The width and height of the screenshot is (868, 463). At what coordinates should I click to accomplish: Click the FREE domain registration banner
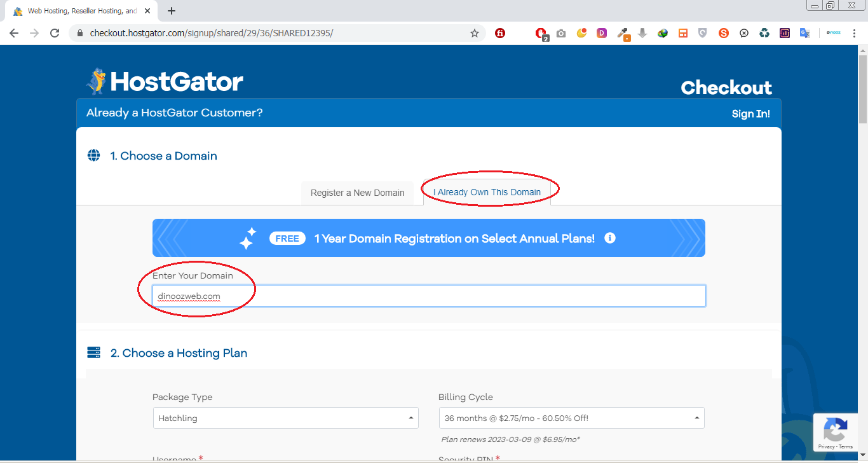click(x=428, y=238)
